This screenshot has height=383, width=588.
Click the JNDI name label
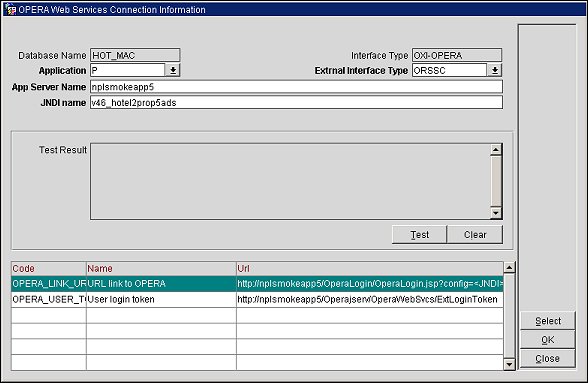[x=63, y=102]
